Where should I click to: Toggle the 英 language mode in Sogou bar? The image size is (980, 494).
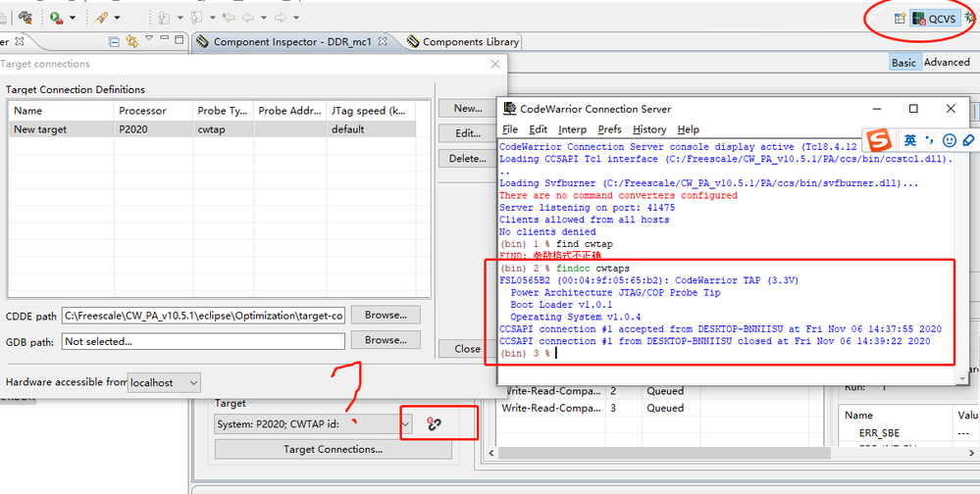910,140
